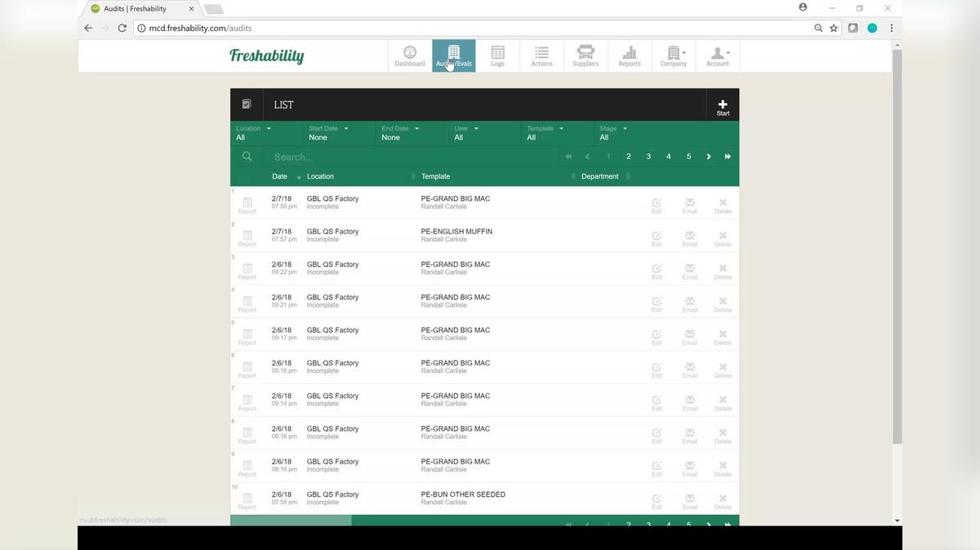Click the Freshability logo
This screenshot has width=980, height=550.
267,56
